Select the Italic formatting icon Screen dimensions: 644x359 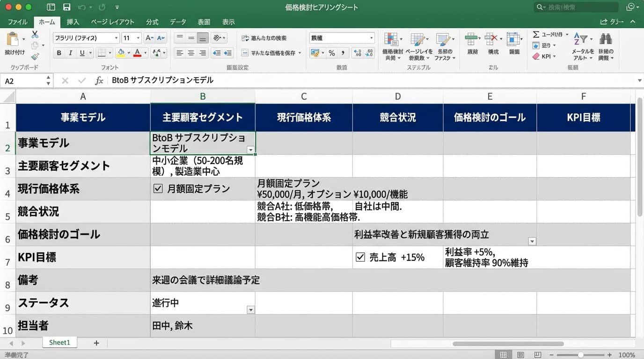click(x=69, y=53)
